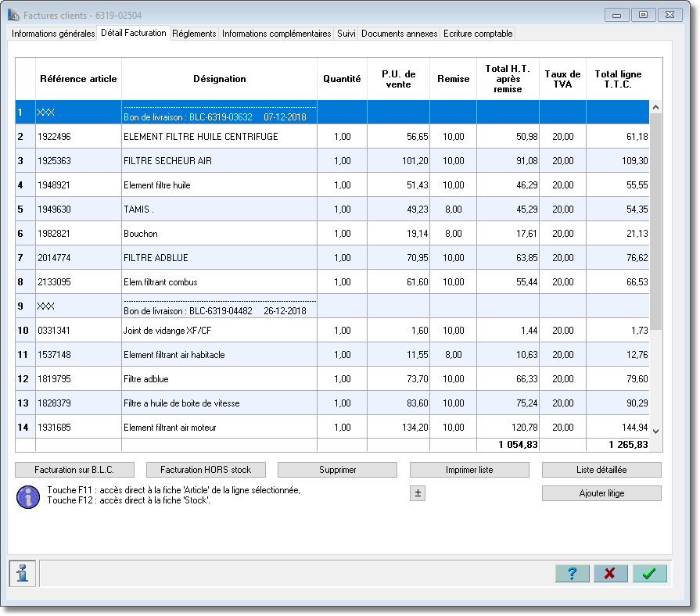Click the Supprimer button
Screen dimensions: 700x616
(x=338, y=470)
